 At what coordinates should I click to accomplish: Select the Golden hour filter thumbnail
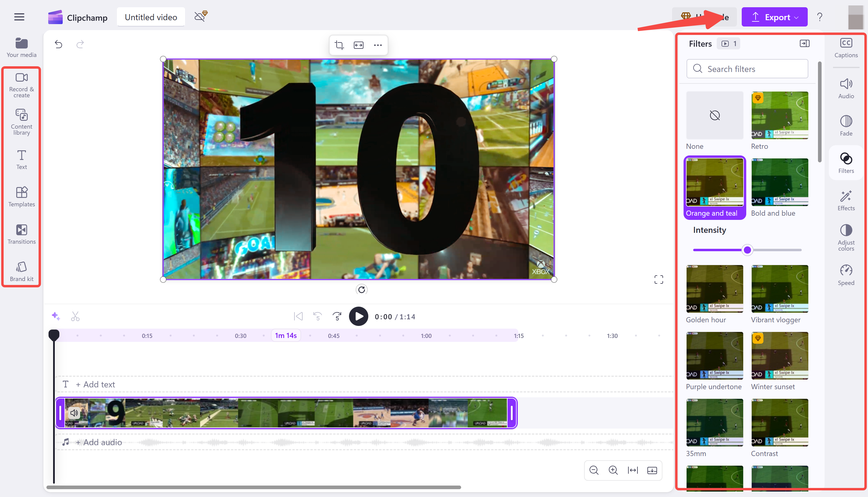714,289
